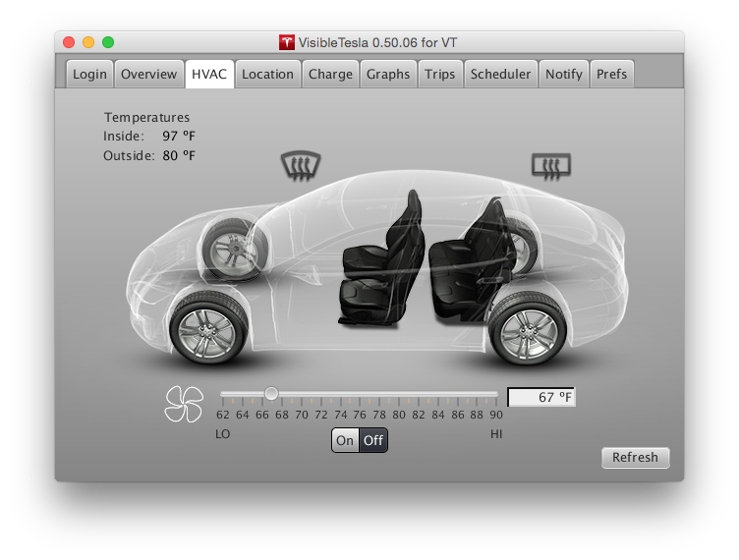Click the slider track at 90
Screen dimensions: 739x560
pyautogui.click(x=496, y=393)
